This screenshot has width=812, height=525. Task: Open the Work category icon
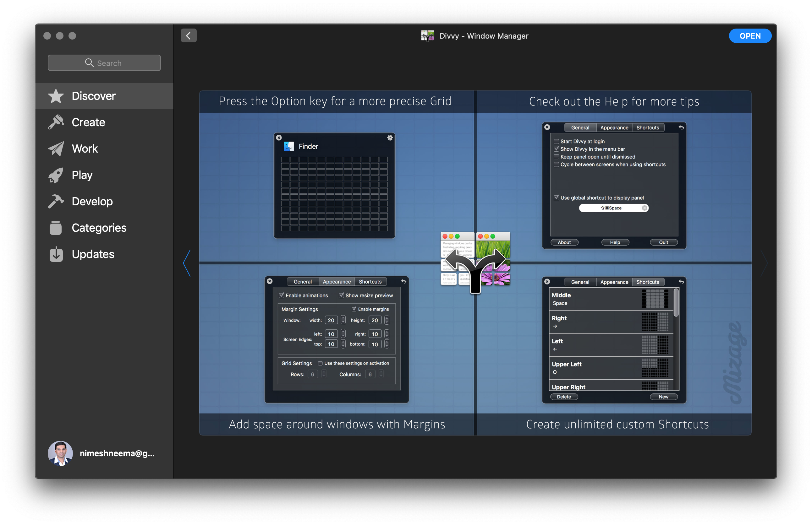tap(57, 148)
